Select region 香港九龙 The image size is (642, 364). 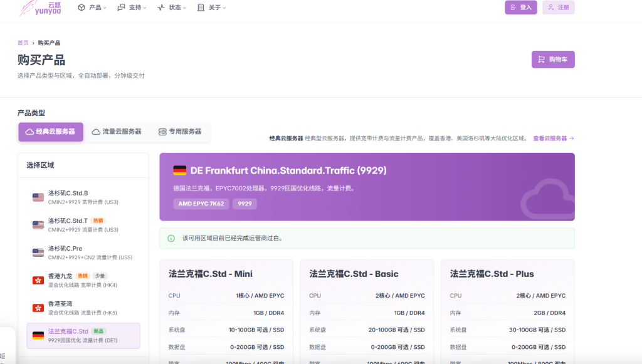coord(83,280)
